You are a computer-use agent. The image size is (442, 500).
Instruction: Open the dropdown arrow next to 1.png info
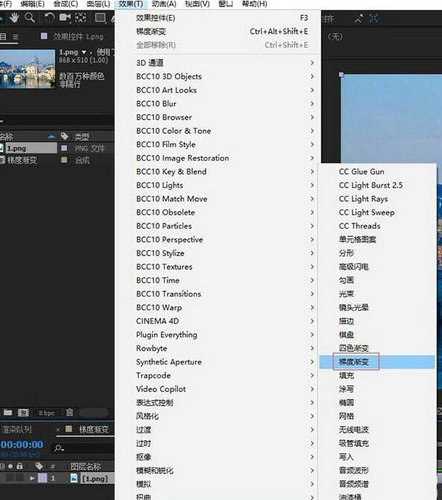(84, 52)
